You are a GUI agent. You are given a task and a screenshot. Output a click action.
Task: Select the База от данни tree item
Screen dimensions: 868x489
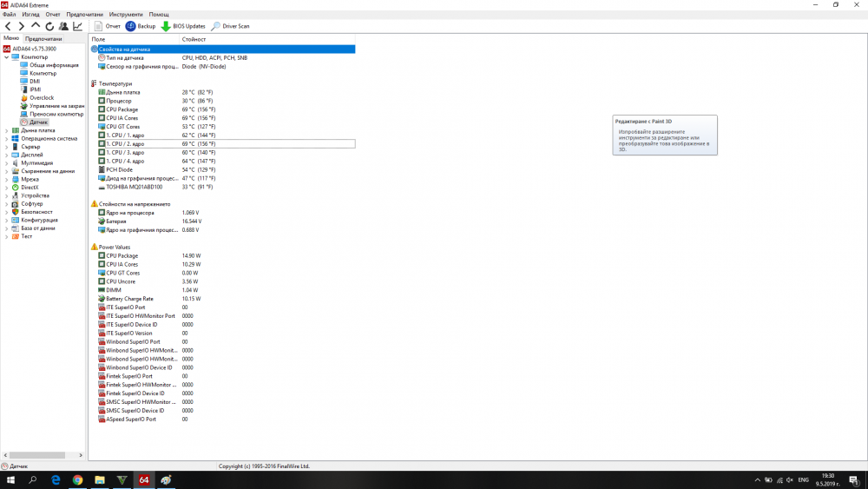33,228
